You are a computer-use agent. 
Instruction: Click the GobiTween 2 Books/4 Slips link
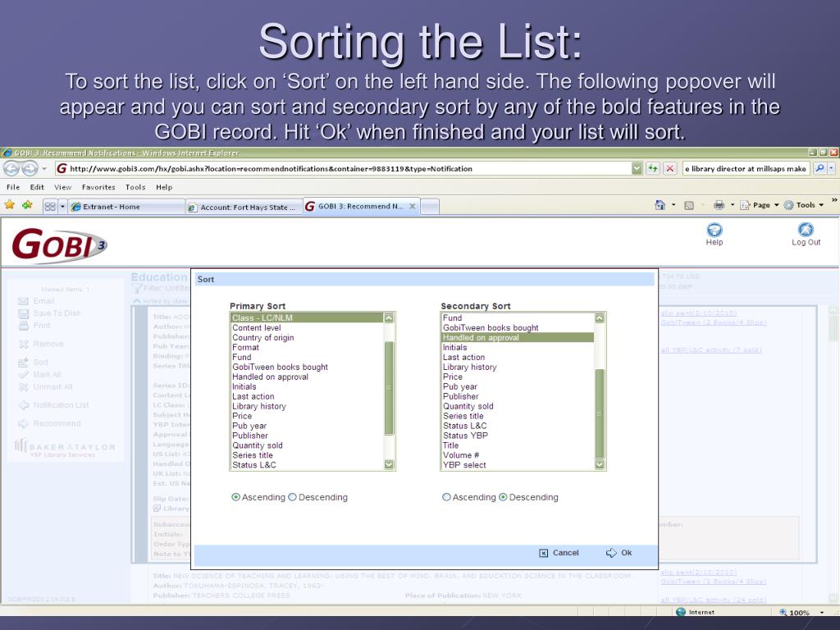point(714,322)
